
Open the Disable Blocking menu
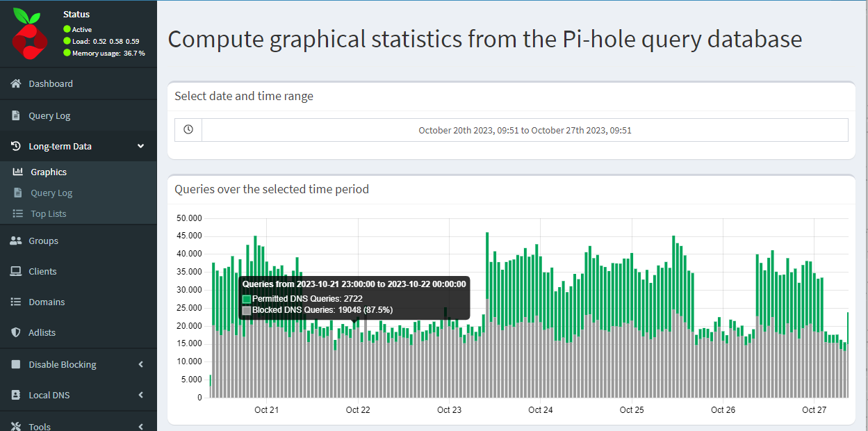click(79, 364)
